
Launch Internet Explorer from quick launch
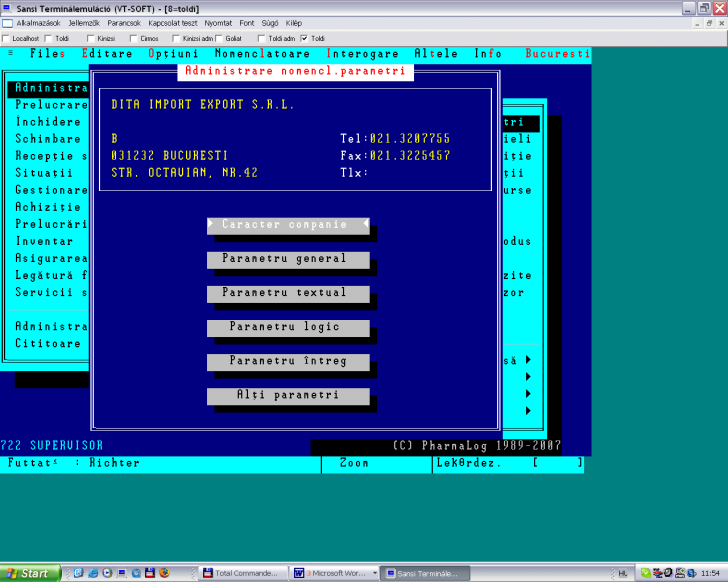tap(93, 573)
